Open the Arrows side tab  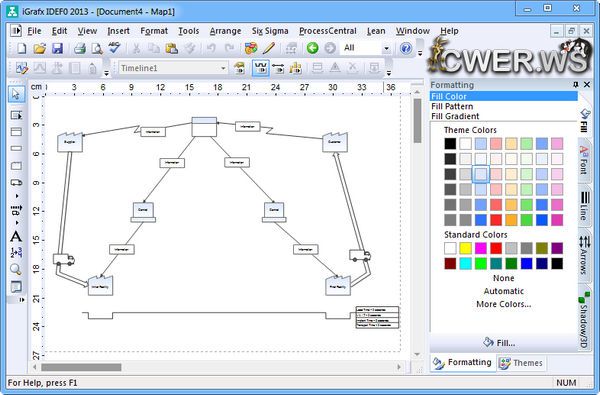(584, 254)
